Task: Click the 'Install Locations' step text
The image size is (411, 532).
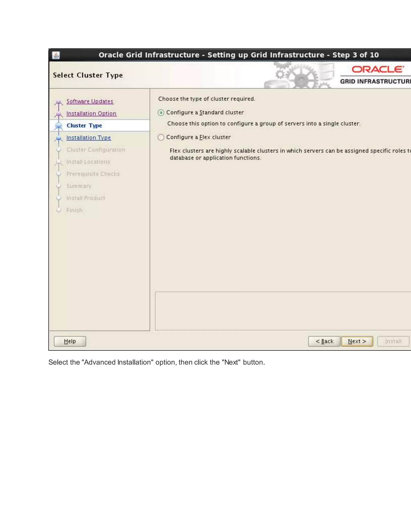Action: click(88, 162)
